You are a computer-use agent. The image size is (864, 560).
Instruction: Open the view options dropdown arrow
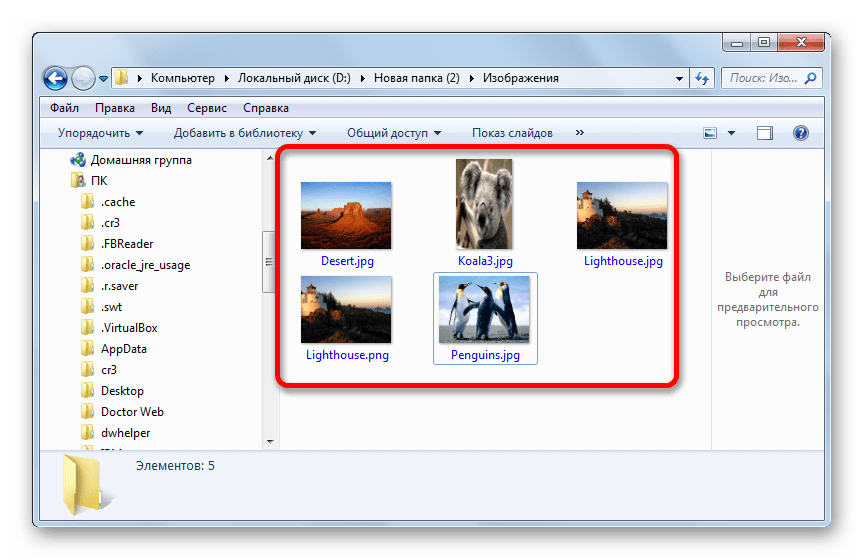tap(731, 133)
